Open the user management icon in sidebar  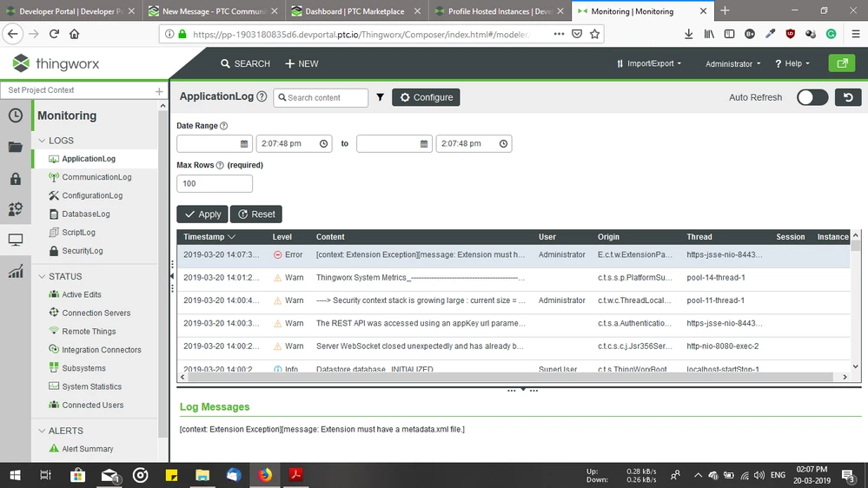16,208
